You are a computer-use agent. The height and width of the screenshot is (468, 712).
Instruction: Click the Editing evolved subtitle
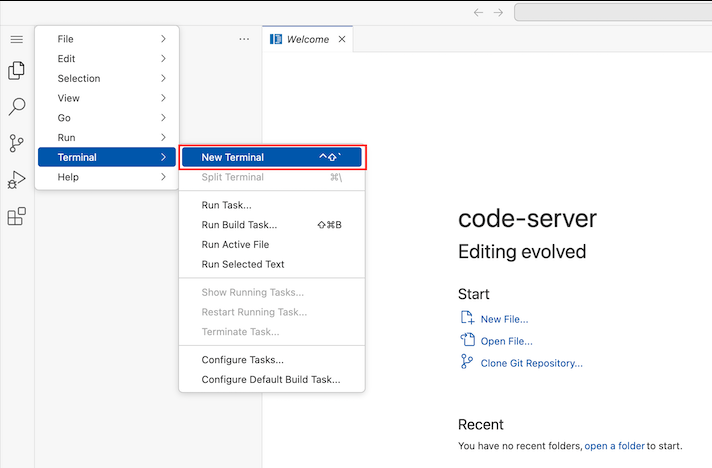pyautogui.click(x=522, y=251)
